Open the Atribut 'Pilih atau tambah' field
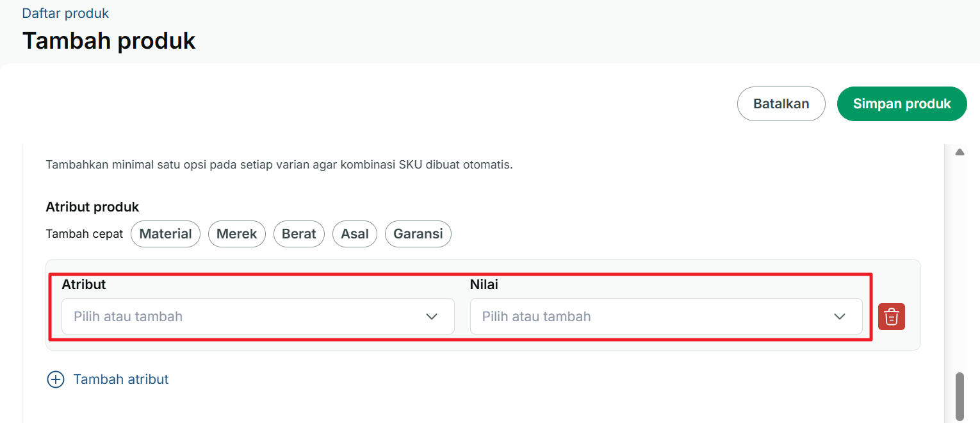The width and height of the screenshot is (980, 423). 257,317
